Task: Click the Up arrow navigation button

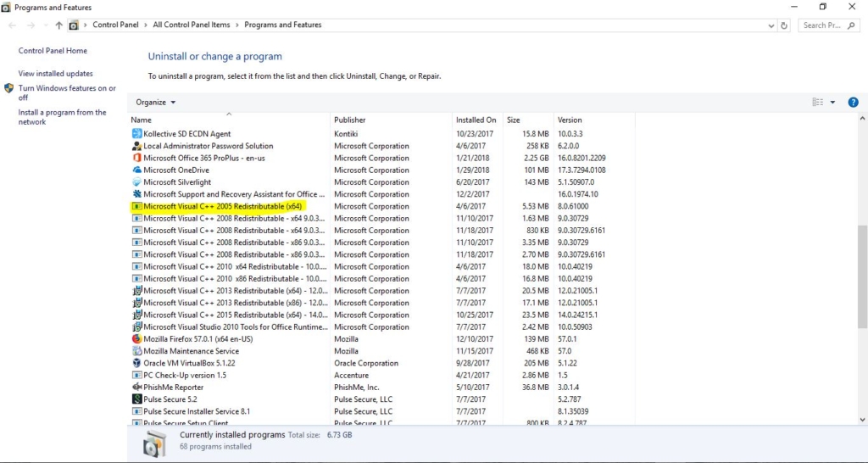Action: (58, 25)
